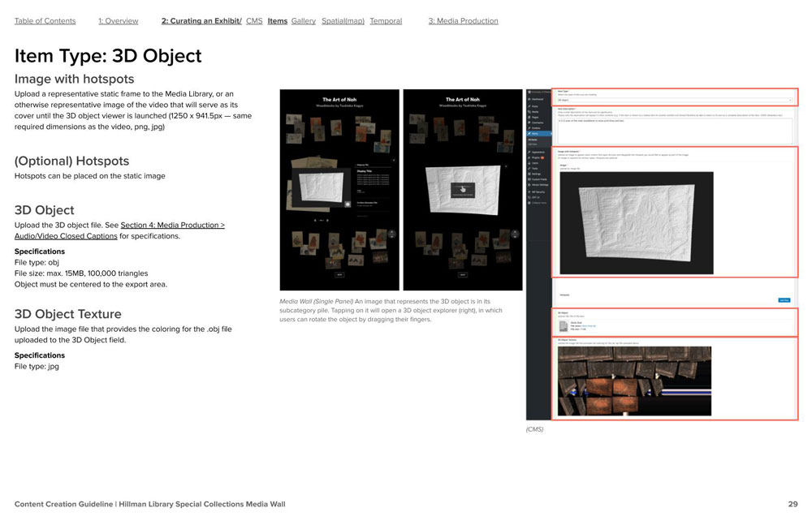Click the "Image with hotspots" heading
The image size is (812, 525).
point(74,79)
